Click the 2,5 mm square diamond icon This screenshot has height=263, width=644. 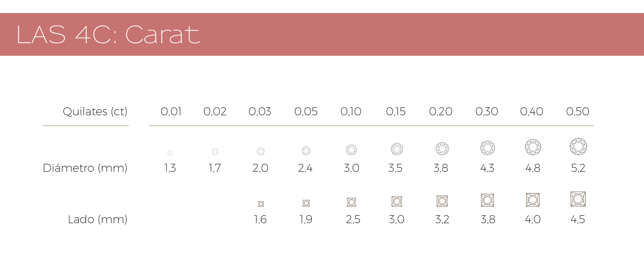pyautogui.click(x=351, y=202)
